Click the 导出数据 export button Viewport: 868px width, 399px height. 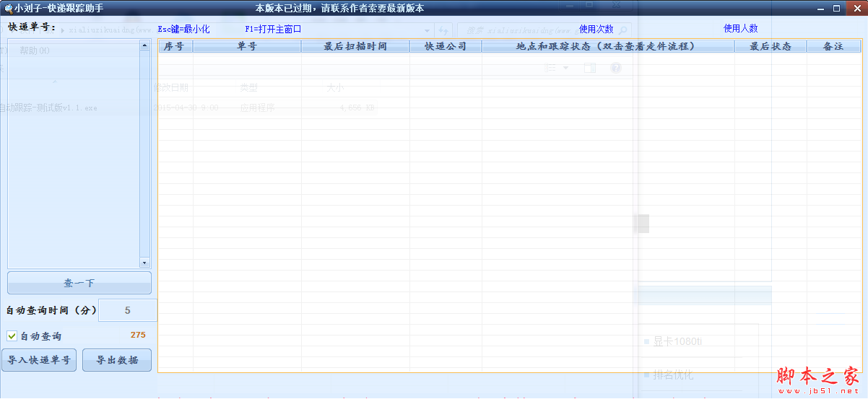pyautogui.click(x=117, y=360)
